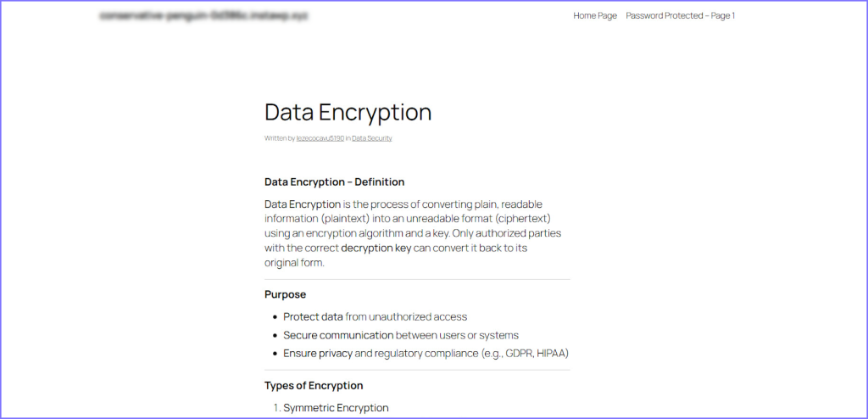Click the bold 'Data Encryption' paragraph opening
The height and width of the screenshot is (419, 868).
click(303, 204)
